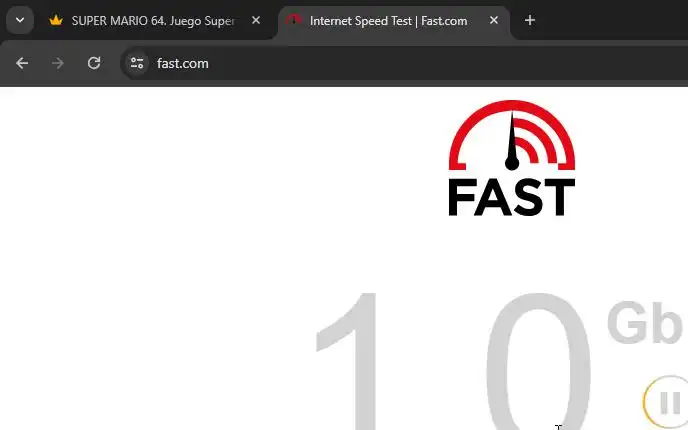Close the SUPER MARIO 64 tab
Screen dimensions: 688x430
[256, 20]
